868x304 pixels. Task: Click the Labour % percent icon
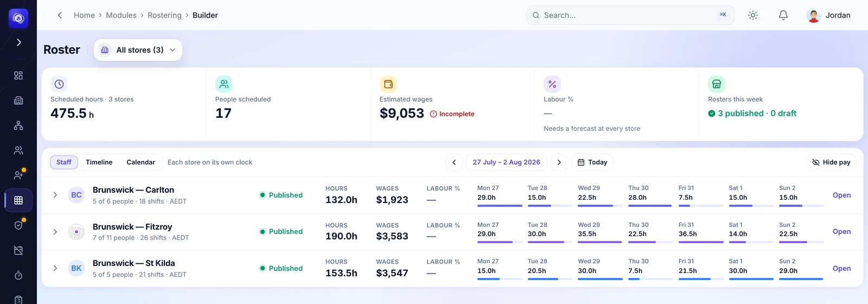click(x=552, y=84)
